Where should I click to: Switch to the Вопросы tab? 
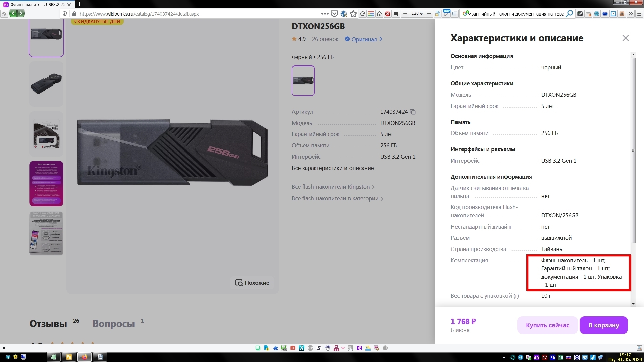[x=114, y=324]
